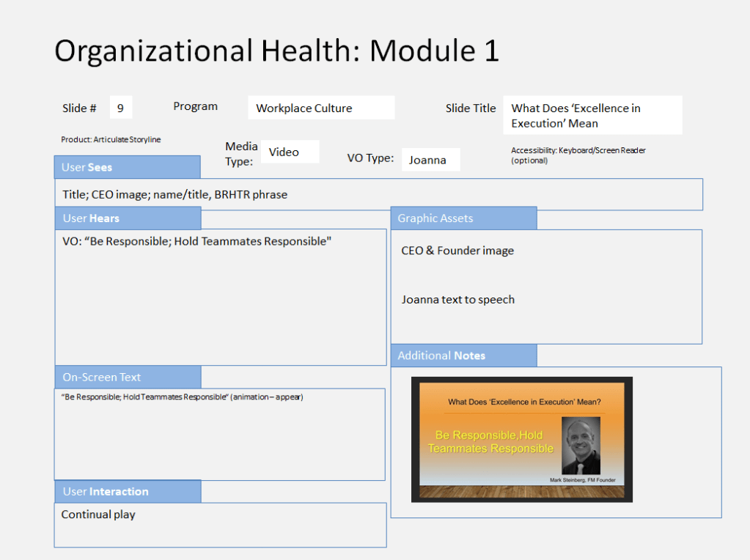Select the 'User Interaction' header

tap(127, 492)
